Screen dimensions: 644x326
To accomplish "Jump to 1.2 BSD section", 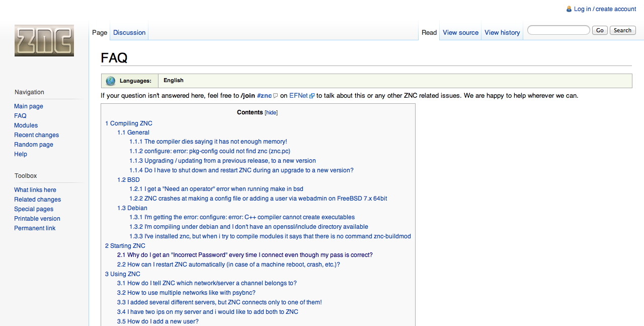I will click(x=128, y=180).
